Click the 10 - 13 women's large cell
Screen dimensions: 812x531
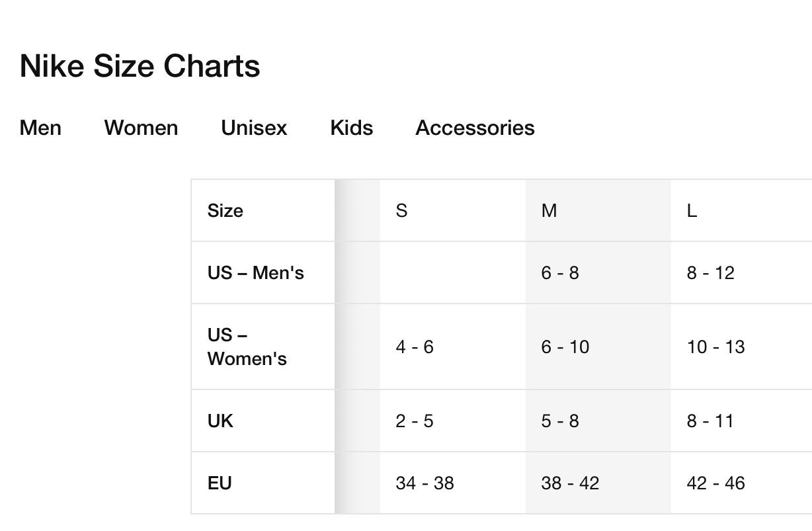click(x=715, y=347)
